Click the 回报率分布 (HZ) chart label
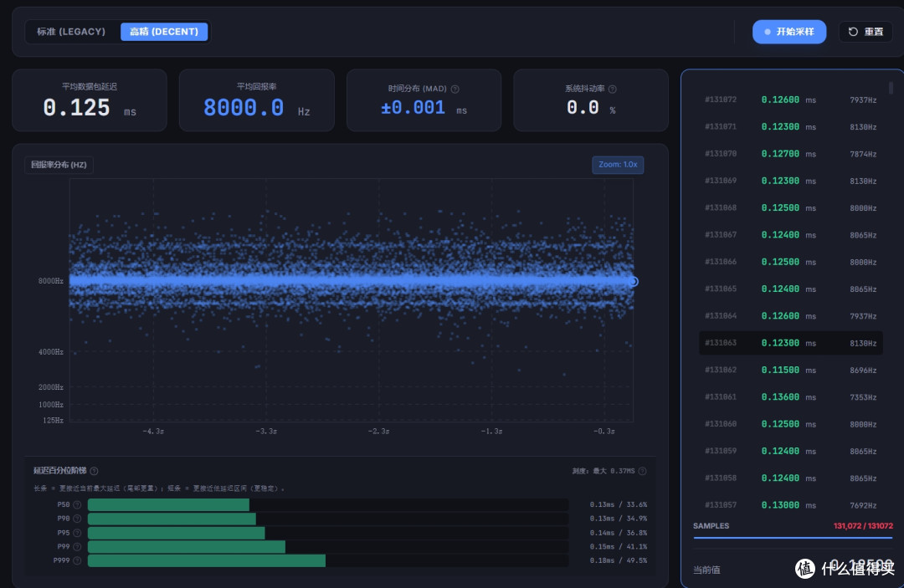The width and height of the screenshot is (904, 588). coord(59,165)
